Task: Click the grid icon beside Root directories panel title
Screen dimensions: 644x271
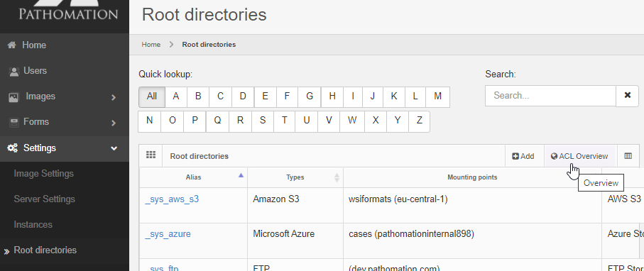Action: (151, 155)
